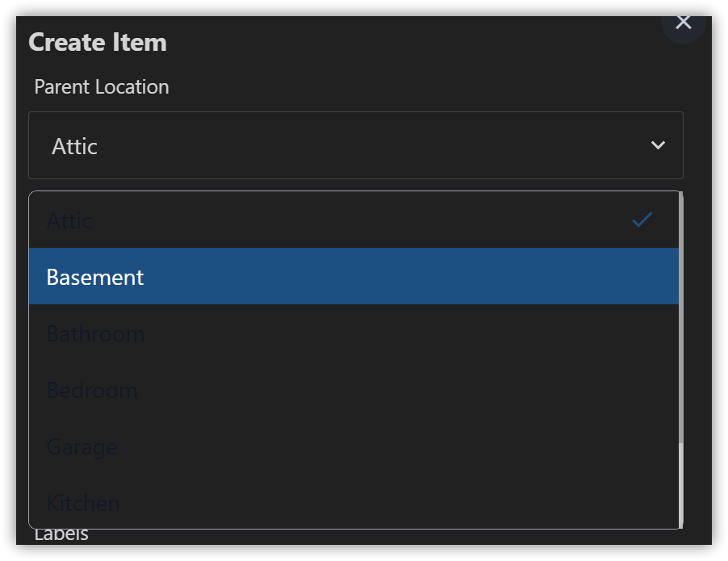The height and width of the screenshot is (561, 728).
Task: Click the checkmark icon next to Attic
Action: point(642,220)
